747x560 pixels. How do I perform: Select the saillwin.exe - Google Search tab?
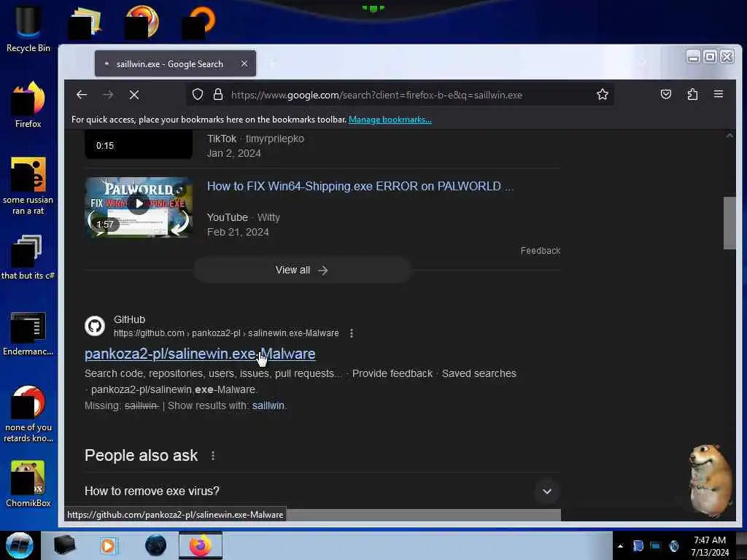(175, 63)
